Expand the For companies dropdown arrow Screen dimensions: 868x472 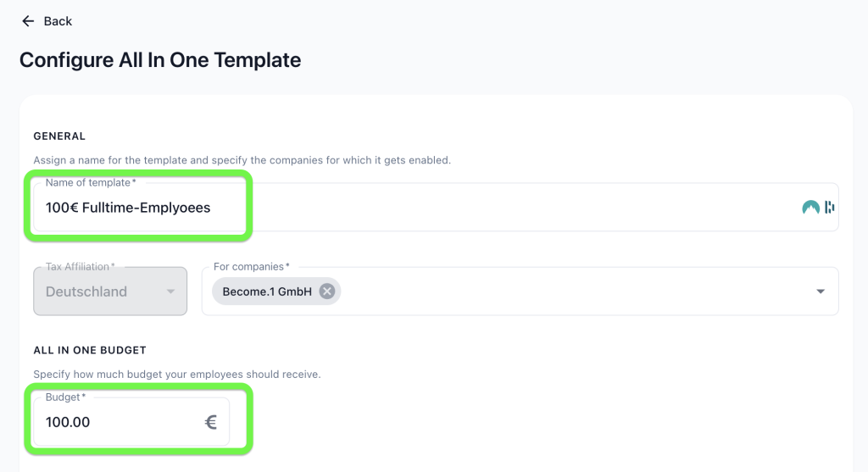pyautogui.click(x=821, y=291)
